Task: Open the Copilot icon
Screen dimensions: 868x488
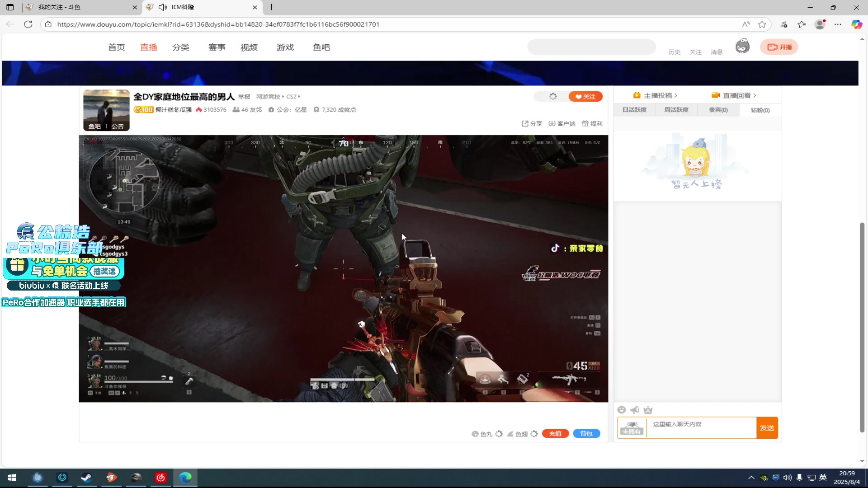Action: [856, 24]
